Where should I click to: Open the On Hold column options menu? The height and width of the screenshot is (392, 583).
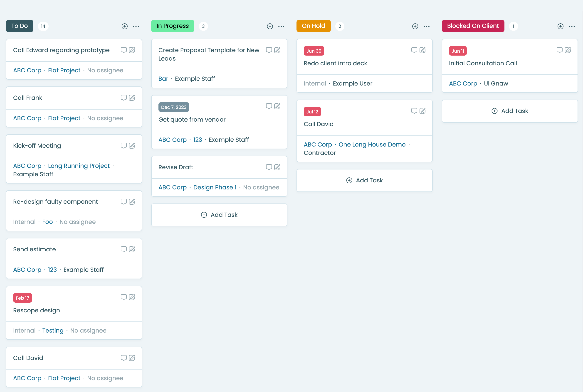pyautogui.click(x=426, y=26)
